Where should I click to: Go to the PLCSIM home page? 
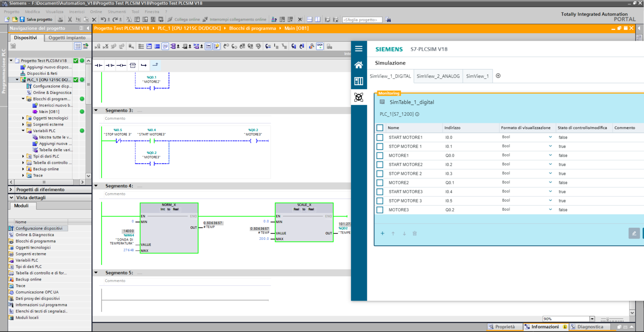[358, 65]
